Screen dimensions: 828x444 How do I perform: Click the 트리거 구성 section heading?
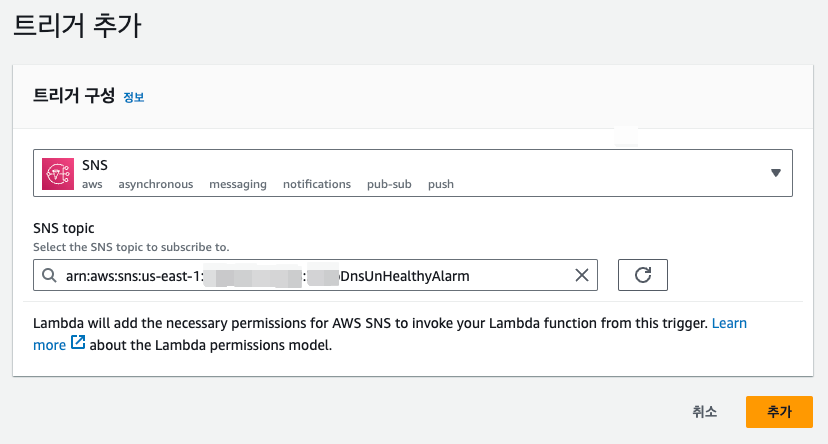74,96
